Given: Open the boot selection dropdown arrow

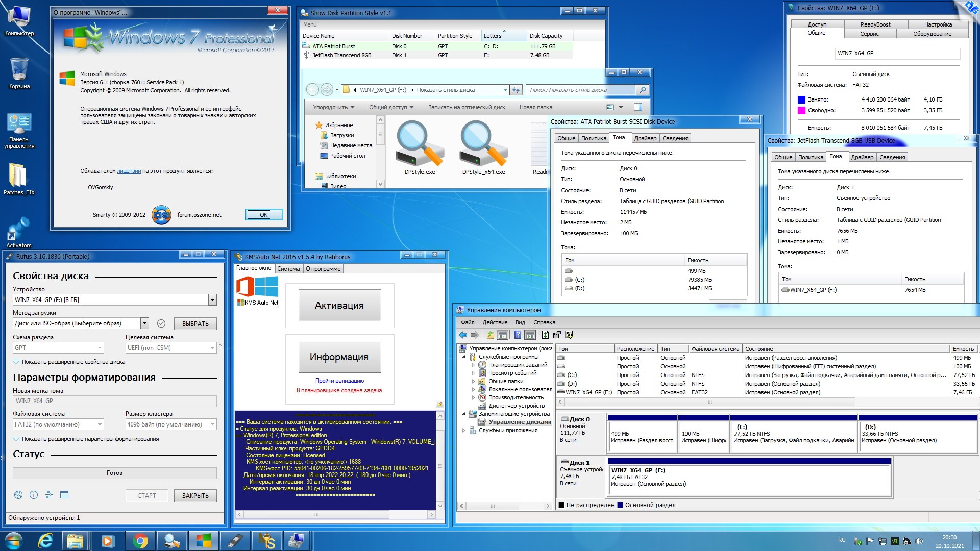Looking at the screenshot, I should pos(144,323).
